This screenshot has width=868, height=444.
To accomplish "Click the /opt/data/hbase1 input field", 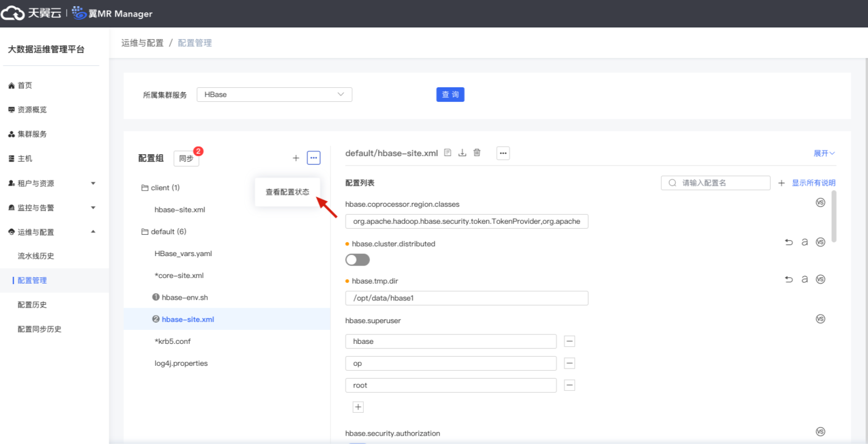I will [467, 298].
